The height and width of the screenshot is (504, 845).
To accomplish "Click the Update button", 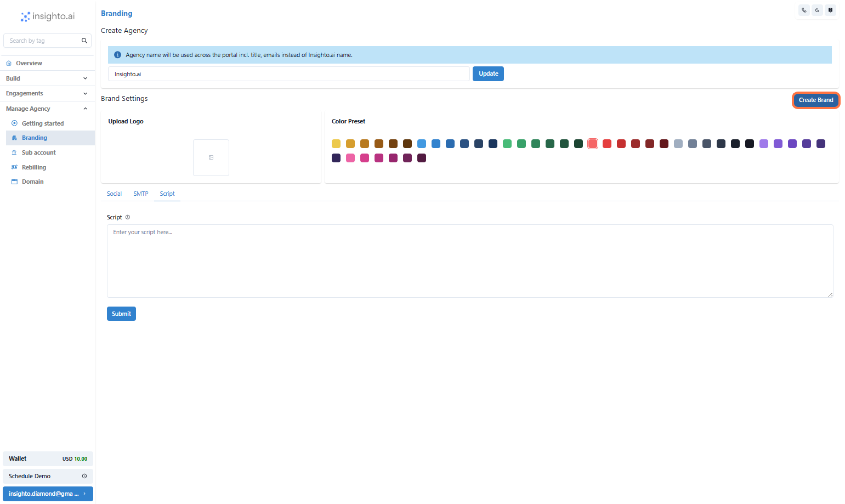I will tap(488, 73).
